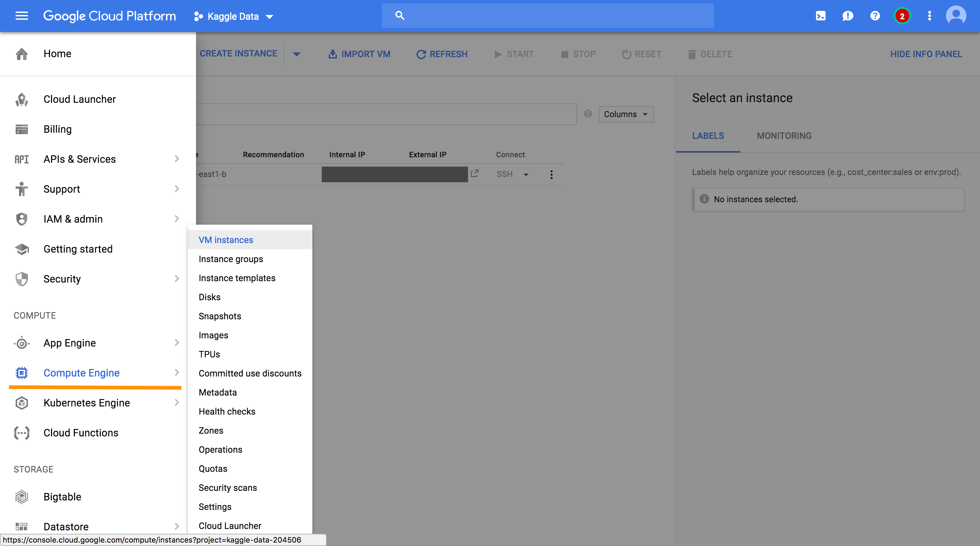Open the user account avatar
The image size is (980, 546).
pos(956,16)
